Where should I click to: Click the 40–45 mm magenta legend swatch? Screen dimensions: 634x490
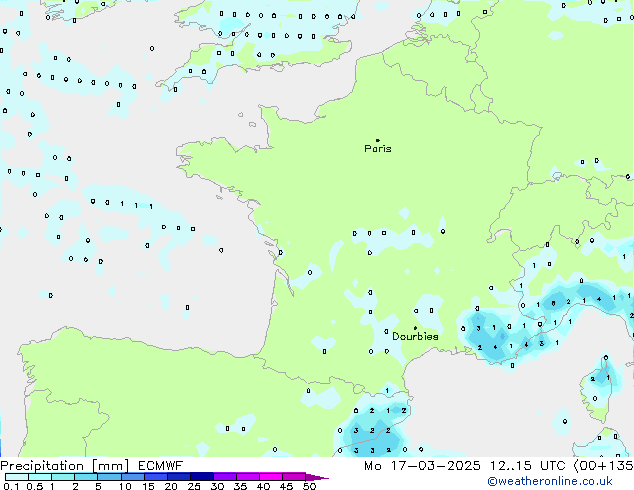click(271, 477)
